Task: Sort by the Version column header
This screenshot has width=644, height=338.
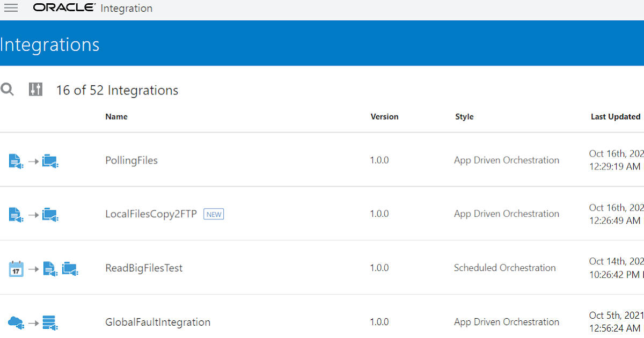Action: (x=384, y=116)
